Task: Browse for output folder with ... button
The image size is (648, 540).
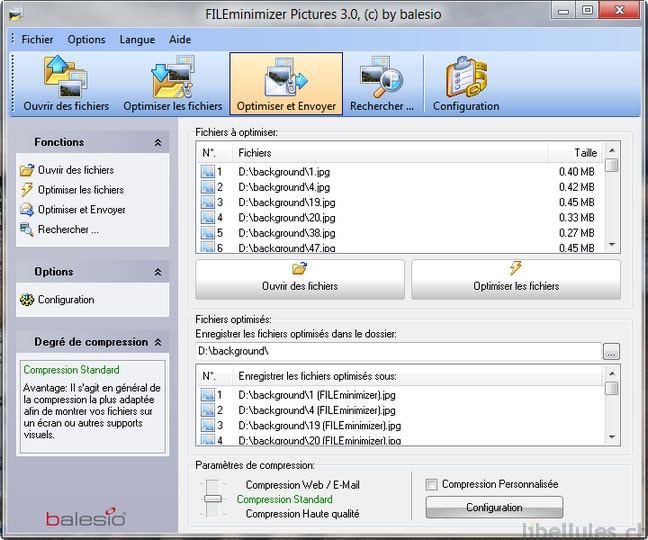Action: 612,352
